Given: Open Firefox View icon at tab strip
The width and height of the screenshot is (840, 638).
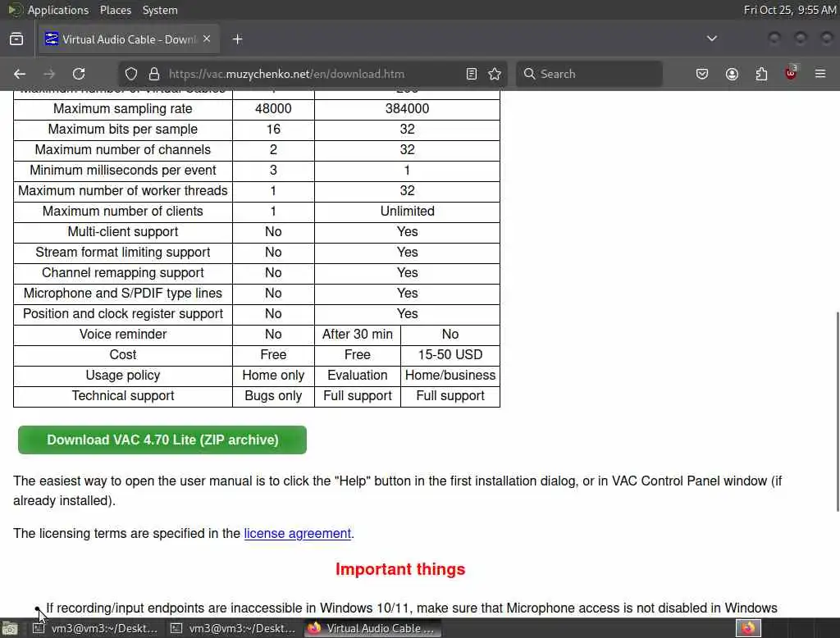Looking at the screenshot, I should [16, 39].
